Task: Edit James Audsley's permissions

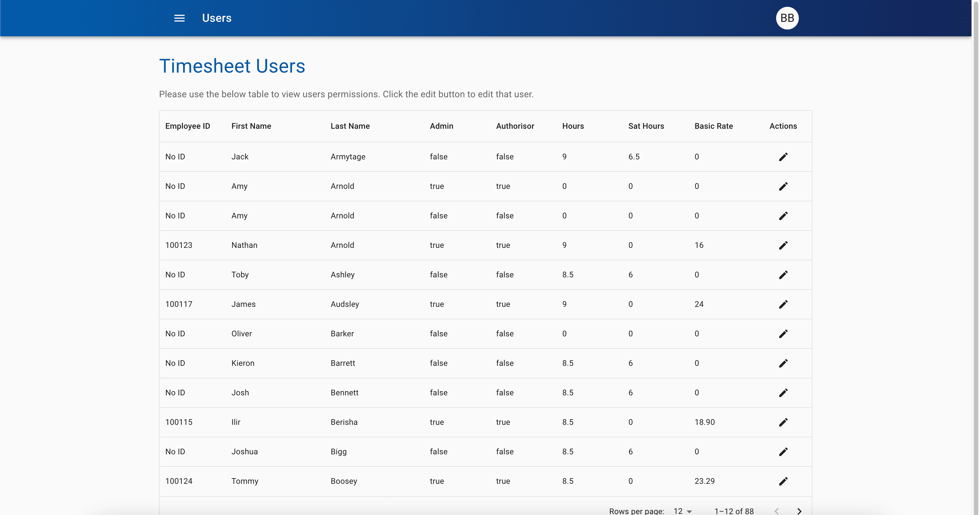Action: [783, 304]
